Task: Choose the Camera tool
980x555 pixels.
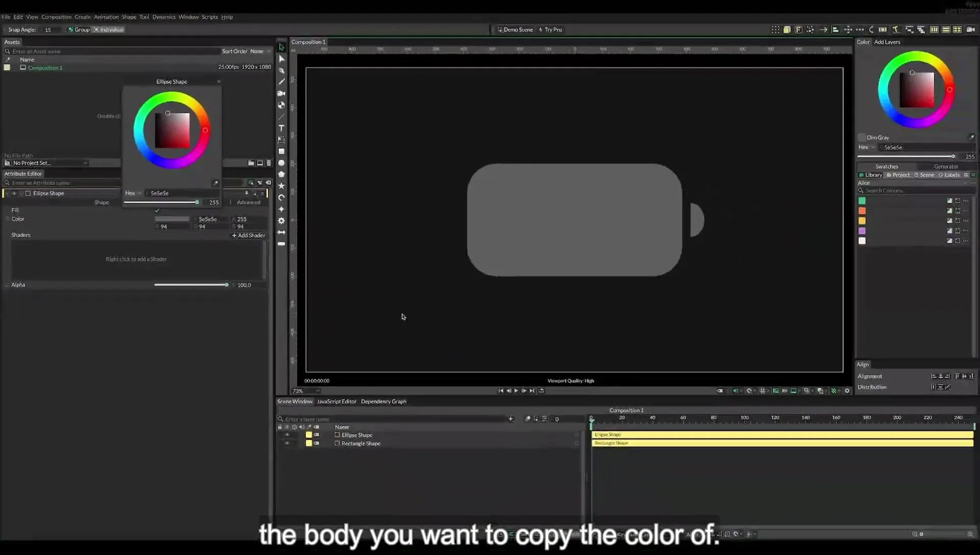Action: pos(281,93)
